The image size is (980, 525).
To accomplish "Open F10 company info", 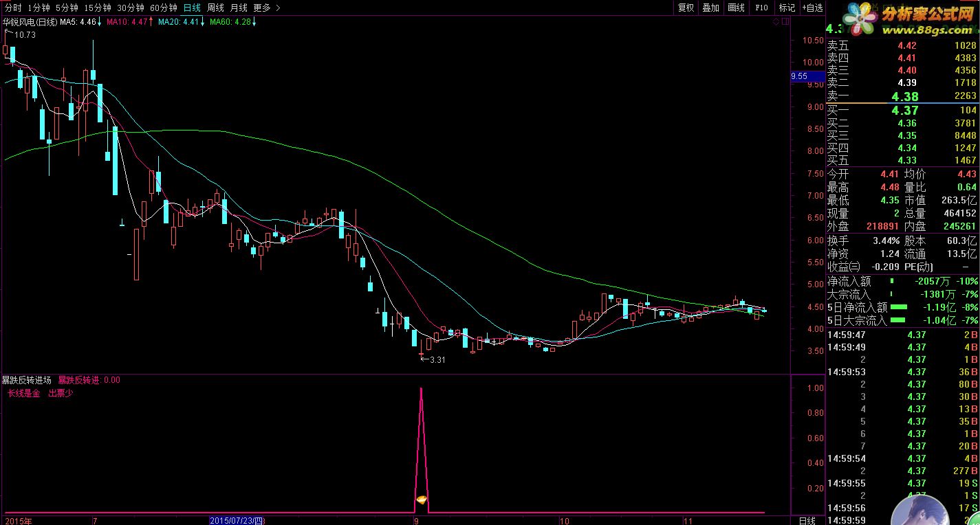I will (761, 8).
